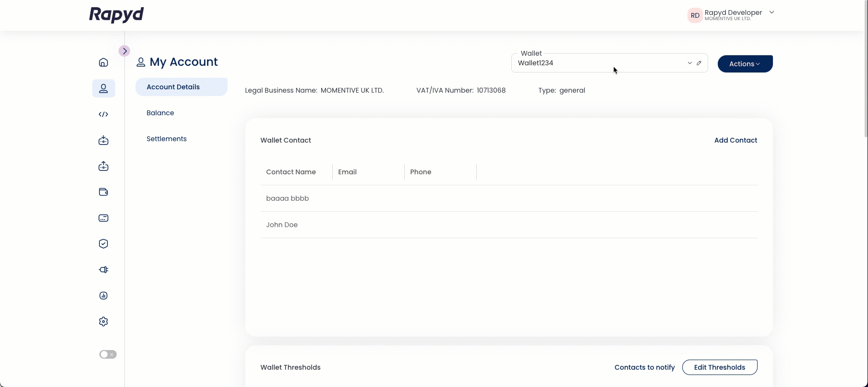Select the baaaa bbbb contact row
868x387 pixels.
click(509, 198)
